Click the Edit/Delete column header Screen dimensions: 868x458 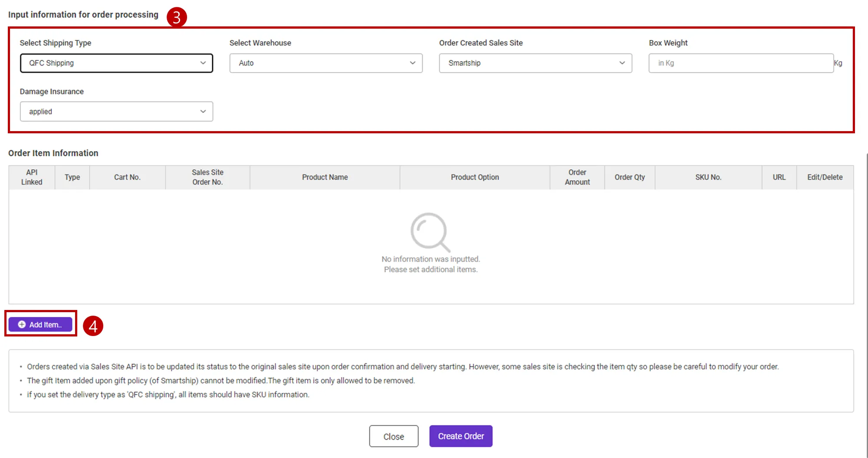pyautogui.click(x=825, y=177)
